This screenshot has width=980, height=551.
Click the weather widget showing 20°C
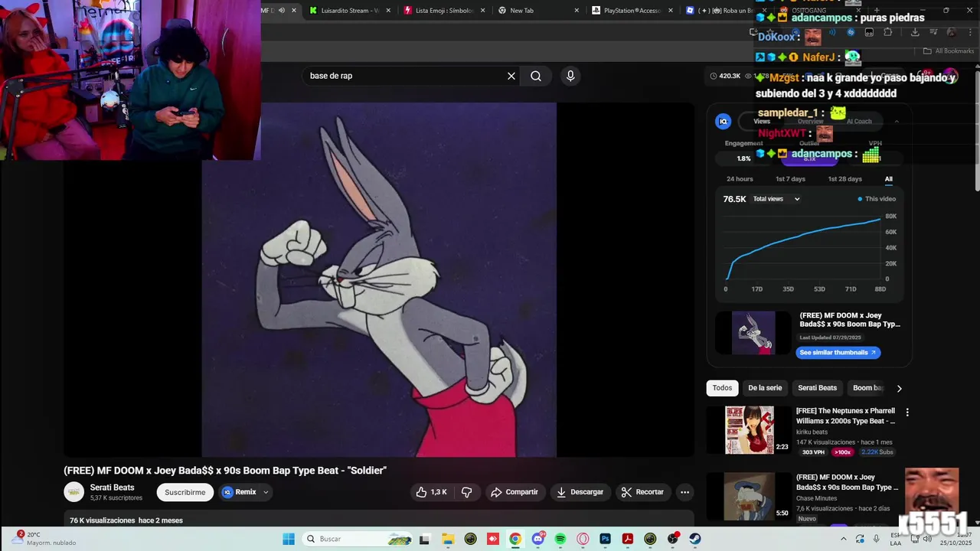coord(46,538)
